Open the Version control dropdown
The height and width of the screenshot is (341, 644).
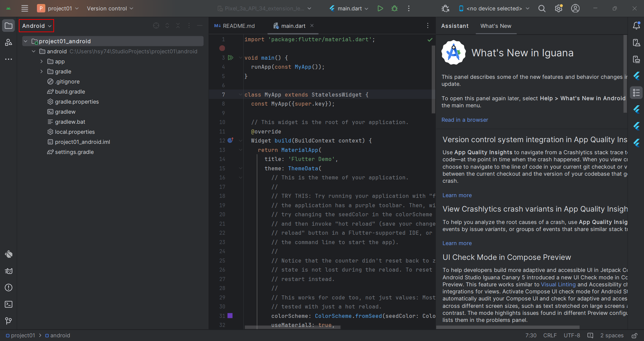(110, 8)
